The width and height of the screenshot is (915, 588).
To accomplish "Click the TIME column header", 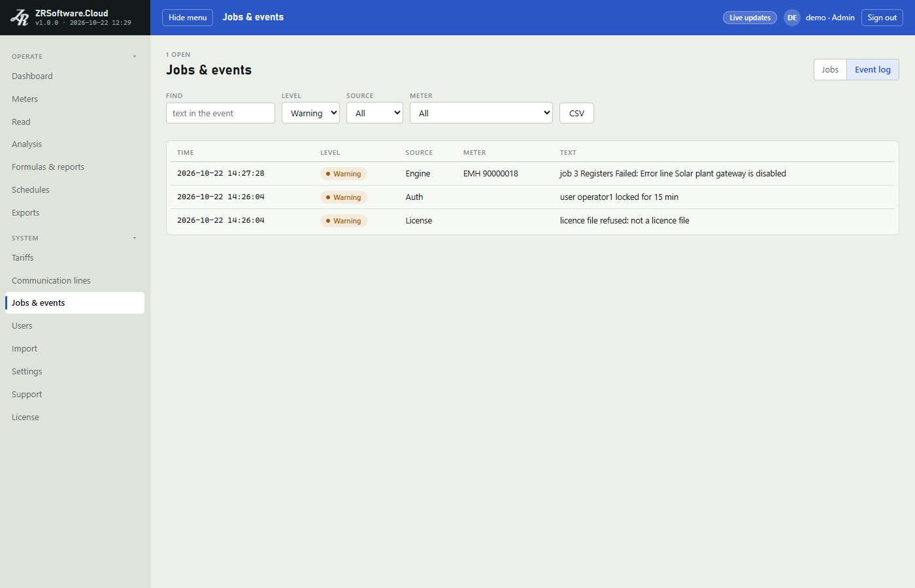I will click(x=186, y=153).
